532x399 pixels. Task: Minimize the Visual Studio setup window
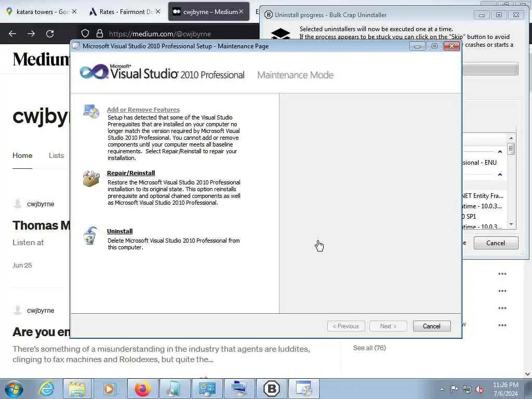click(418, 46)
